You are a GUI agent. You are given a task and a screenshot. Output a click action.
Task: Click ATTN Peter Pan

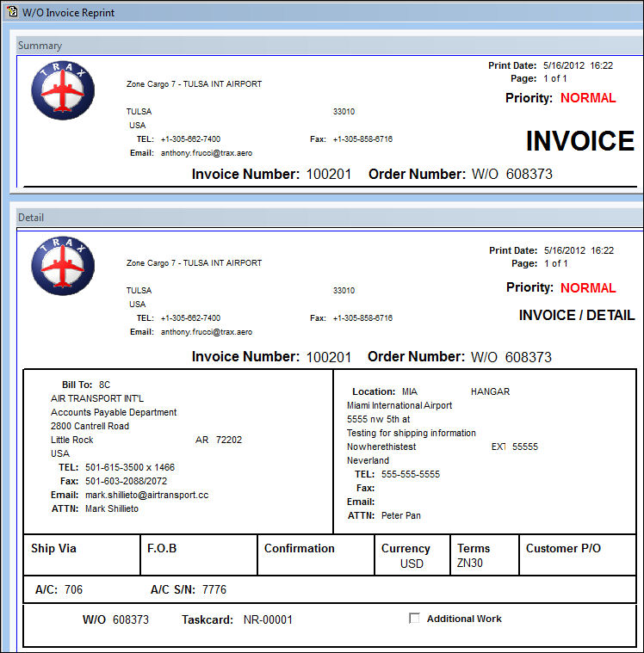tap(400, 515)
